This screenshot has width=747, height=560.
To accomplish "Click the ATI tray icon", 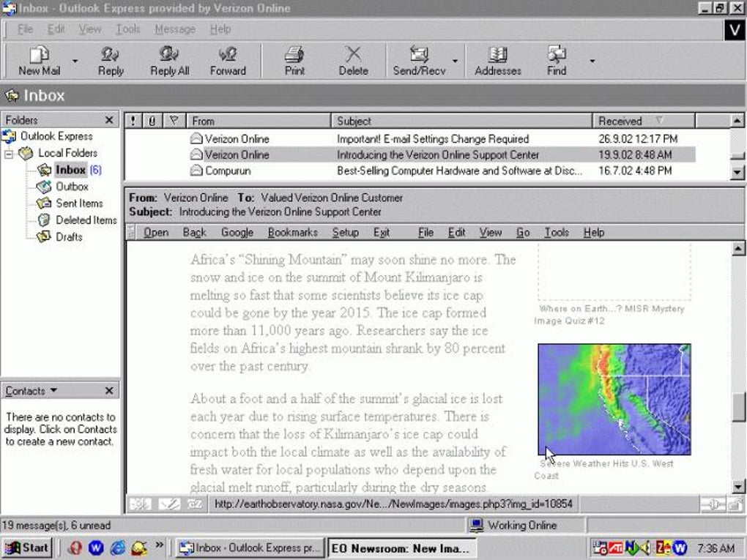I will click(x=615, y=548).
